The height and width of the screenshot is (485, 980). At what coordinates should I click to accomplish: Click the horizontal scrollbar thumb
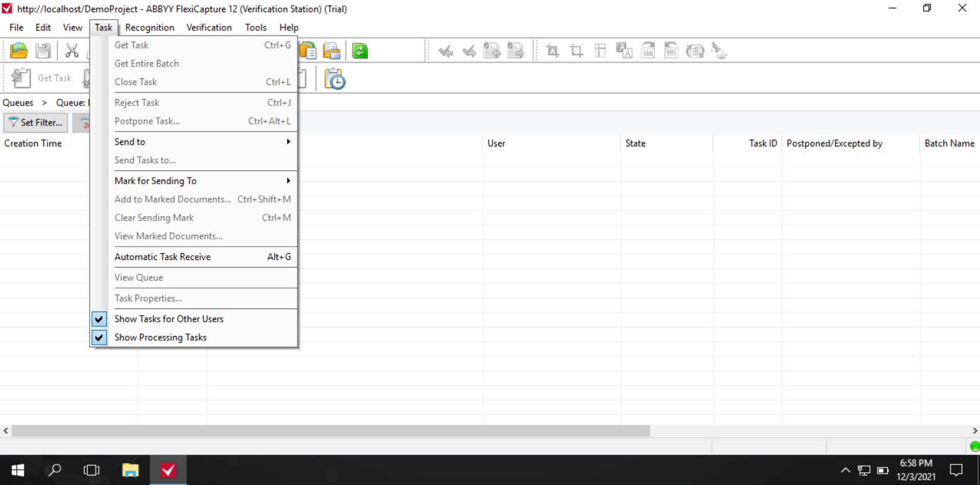tap(331, 431)
